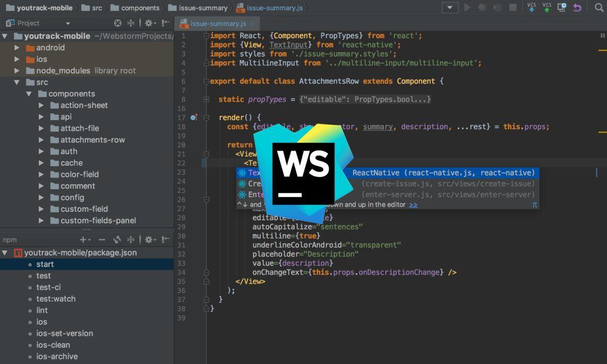Expand the node_modules folder arrow
The width and height of the screenshot is (607, 364).
17,71
